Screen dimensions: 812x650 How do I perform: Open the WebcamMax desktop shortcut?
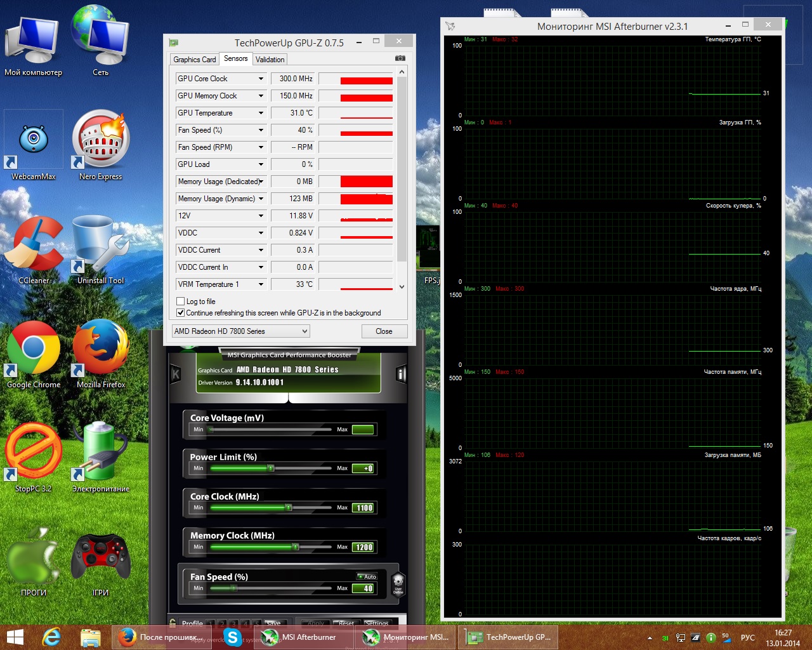click(34, 143)
